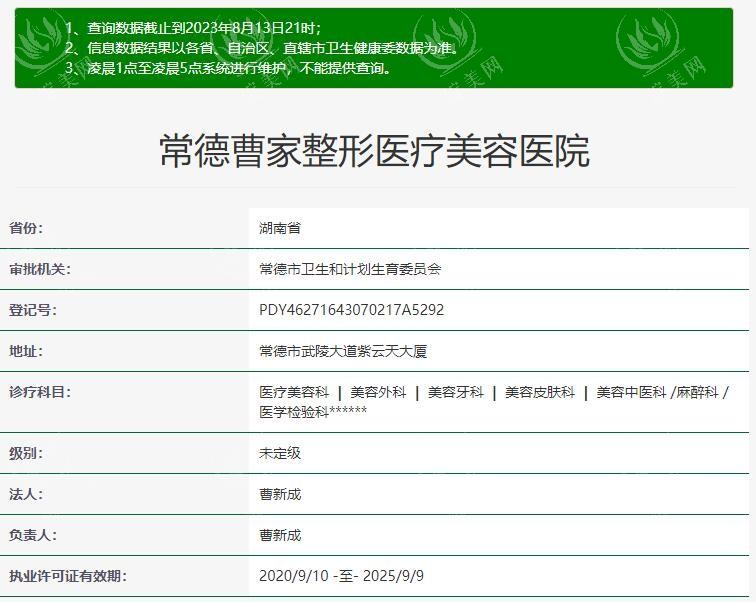Screen dimensions: 756x602
Task: Select registration number PDY46271643070217A5292
Action: point(351,310)
